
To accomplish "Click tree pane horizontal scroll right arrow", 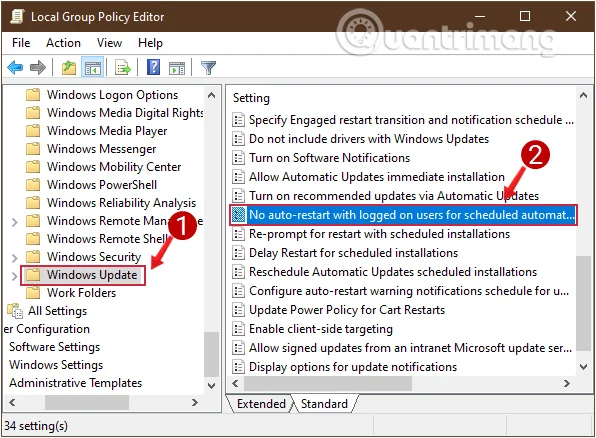I will pyautogui.click(x=195, y=402).
